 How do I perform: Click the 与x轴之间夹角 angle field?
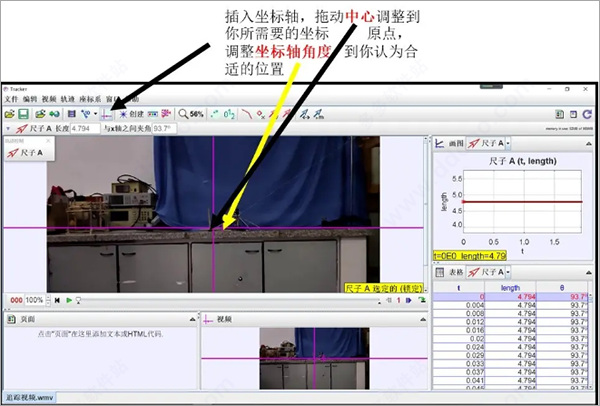click(165, 129)
